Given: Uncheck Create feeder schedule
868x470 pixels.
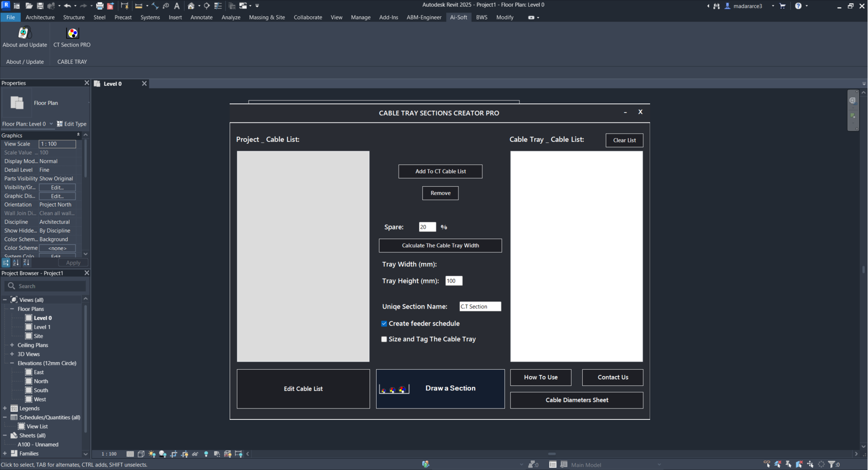Looking at the screenshot, I should [x=384, y=324].
